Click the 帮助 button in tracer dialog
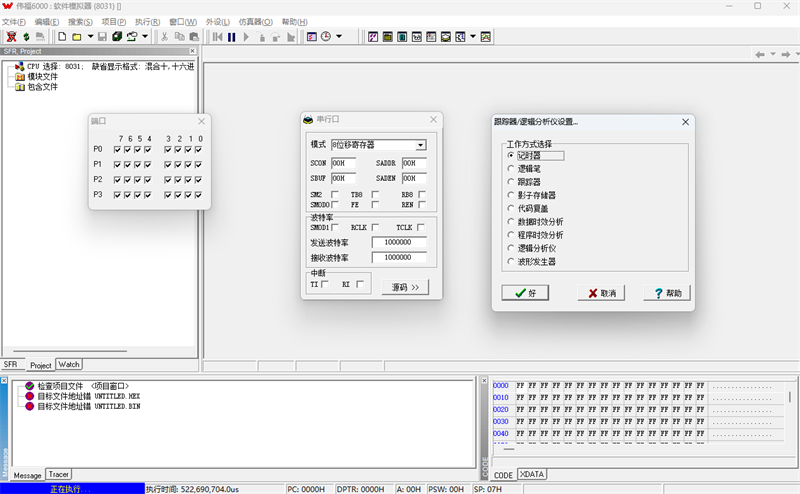The width and height of the screenshot is (800, 494). click(x=667, y=293)
